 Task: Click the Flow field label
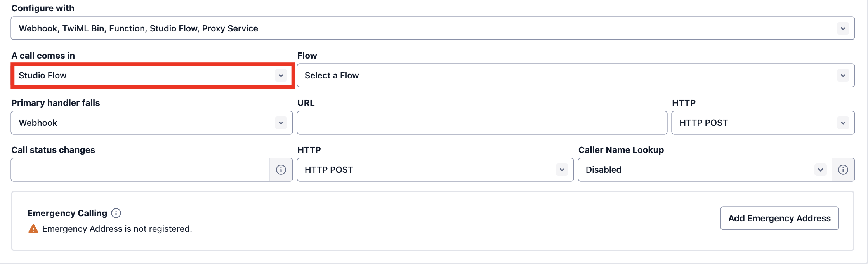[x=307, y=56]
